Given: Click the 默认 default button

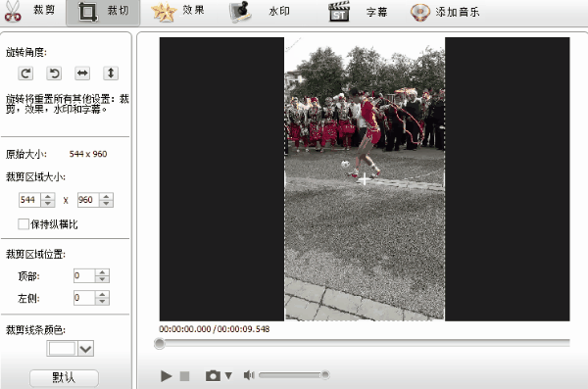Looking at the screenshot, I should point(64,377).
